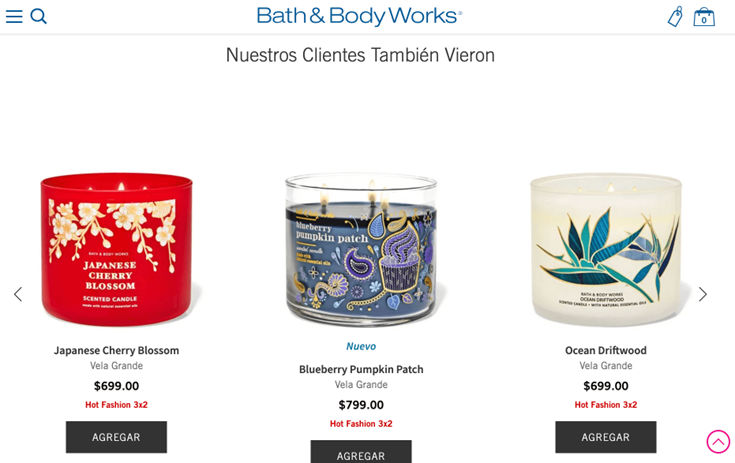Open the red Japanese Cherry Blossom candle image
Screen dimensions: 735x463
coord(116,249)
